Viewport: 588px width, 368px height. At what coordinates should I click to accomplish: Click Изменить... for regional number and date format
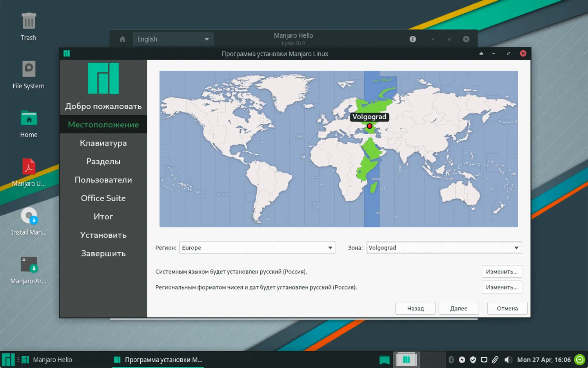pos(502,287)
